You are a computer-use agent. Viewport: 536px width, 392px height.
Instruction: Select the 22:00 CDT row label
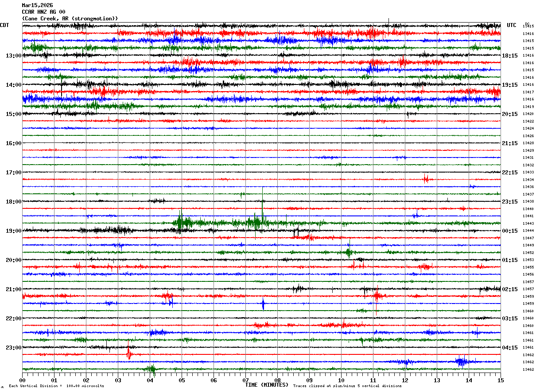coord(14,319)
